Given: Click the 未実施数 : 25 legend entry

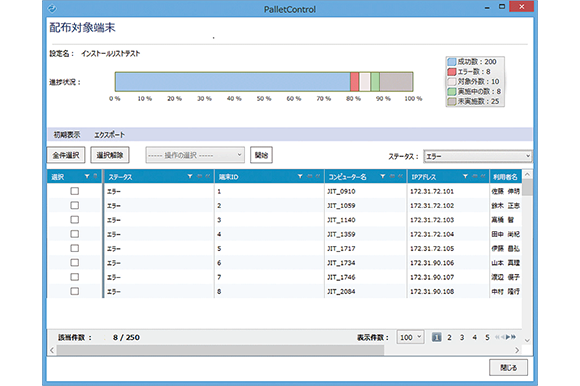Looking at the screenshot, I should [473, 101].
